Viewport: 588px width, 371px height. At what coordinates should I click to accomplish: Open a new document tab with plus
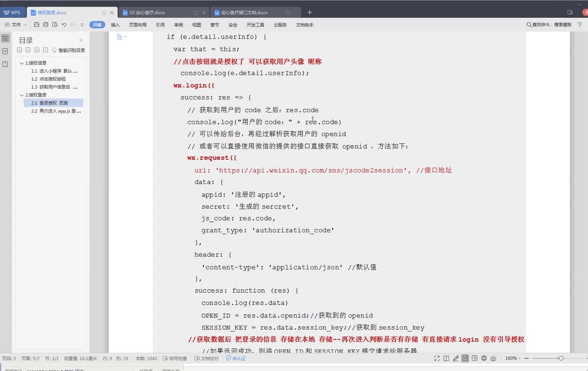pyautogui.click(x=309, y=12)
